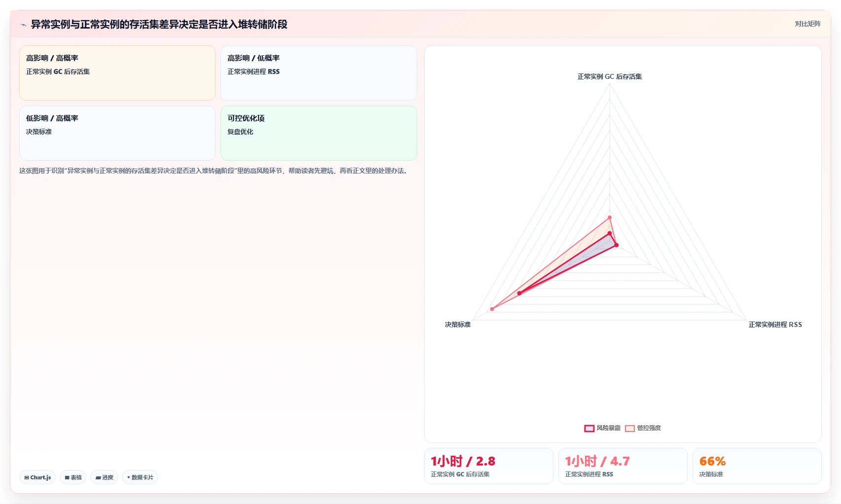Viewport: 841px width, 504px height.
Task: Click 风险暴露 data point on 决策标准 axis
Action: pyautogui.click(x=519, y=293)
